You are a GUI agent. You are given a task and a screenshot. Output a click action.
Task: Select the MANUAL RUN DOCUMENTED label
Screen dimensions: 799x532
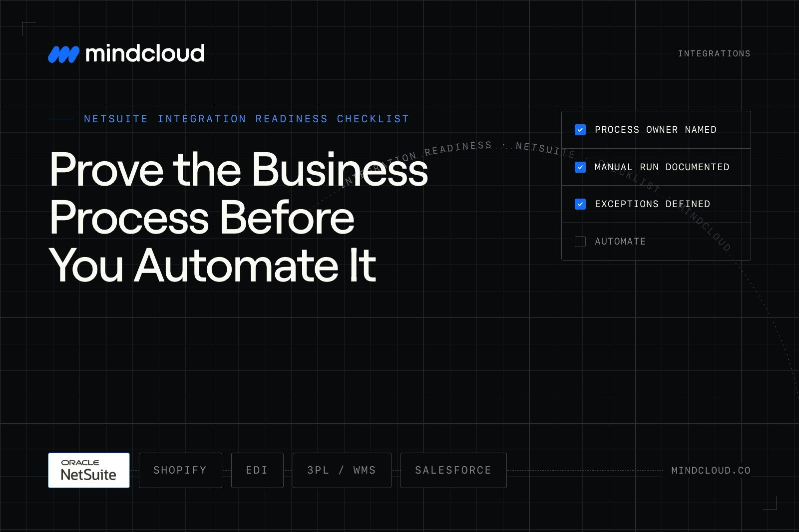click(x=662, y=167)
